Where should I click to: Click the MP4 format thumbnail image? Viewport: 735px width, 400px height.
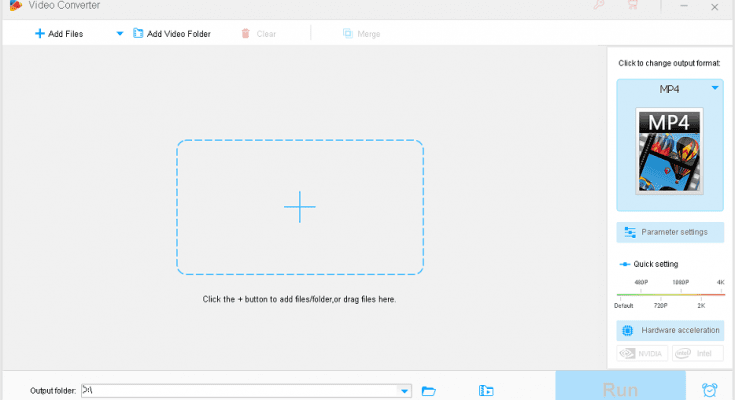670,150
